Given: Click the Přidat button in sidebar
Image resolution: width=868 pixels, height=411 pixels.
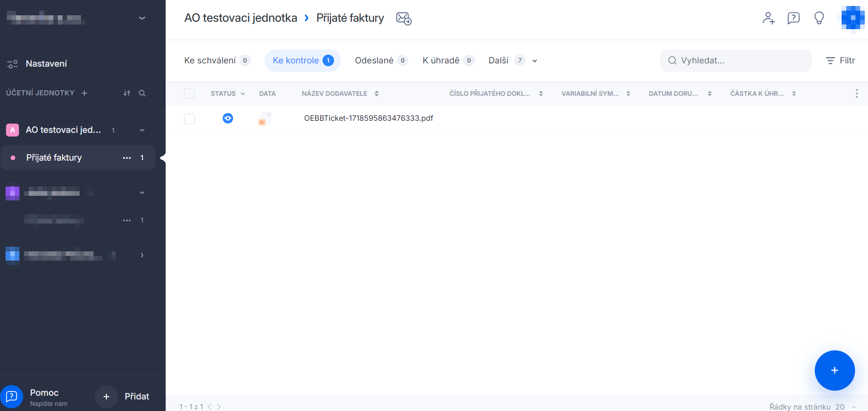Looking at the screenshot, I should click(x=123, y=396).
